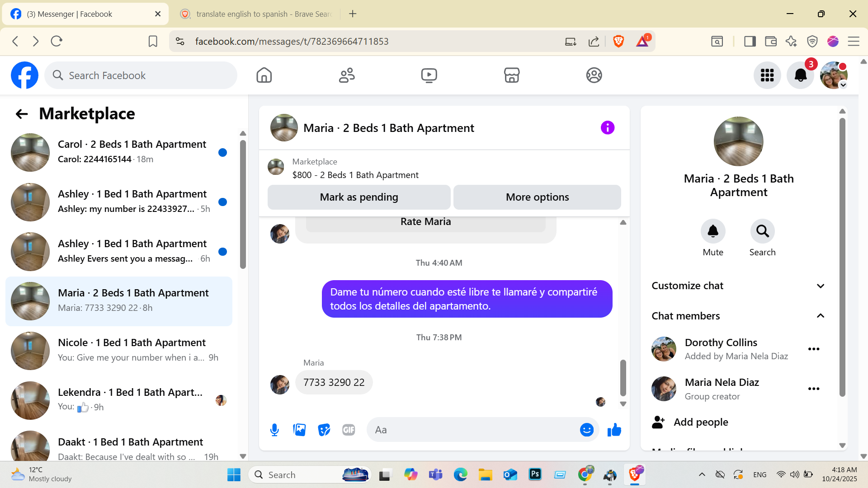Open Photoshop from the taskbar
This screenshot has width=868, height=488.
click(535, 474)
